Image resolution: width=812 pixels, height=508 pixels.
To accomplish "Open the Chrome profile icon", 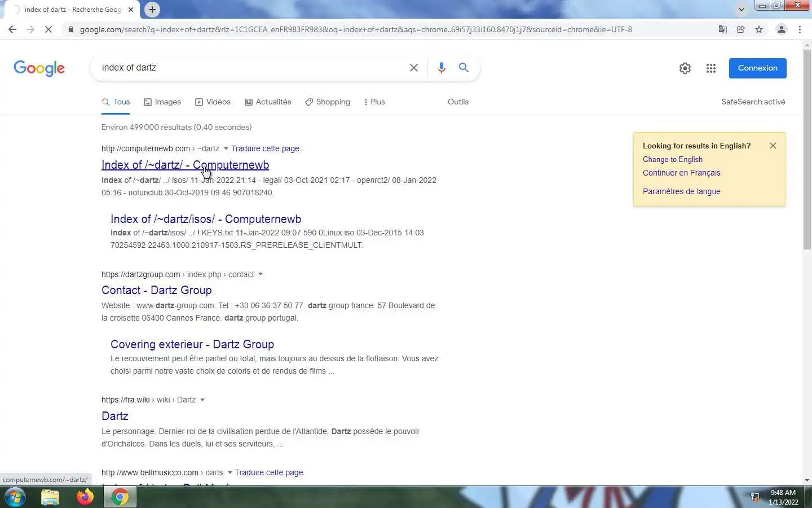I will tap(782, 29).
